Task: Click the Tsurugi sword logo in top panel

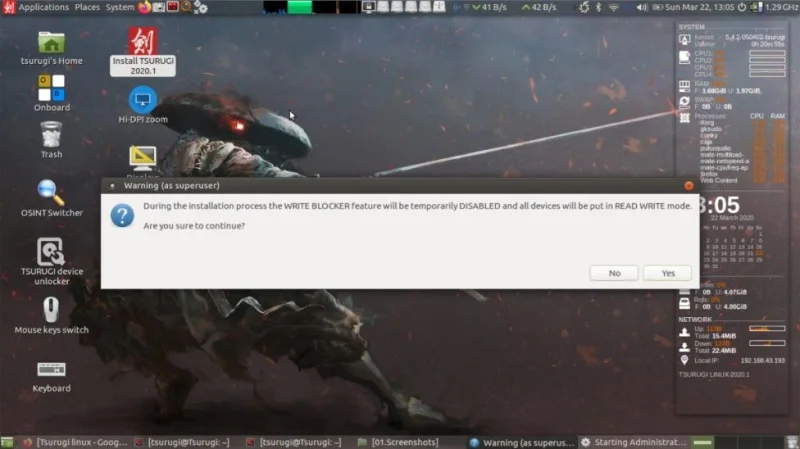Action: (x=9, y=7)
